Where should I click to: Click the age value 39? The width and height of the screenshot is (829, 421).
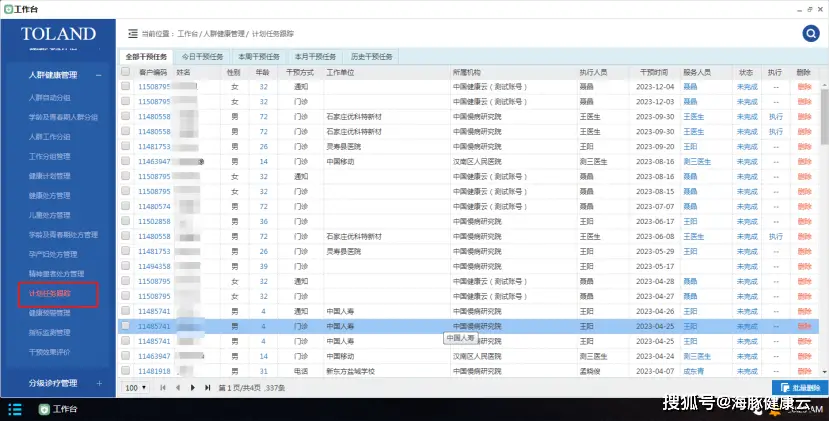[264, 267]
